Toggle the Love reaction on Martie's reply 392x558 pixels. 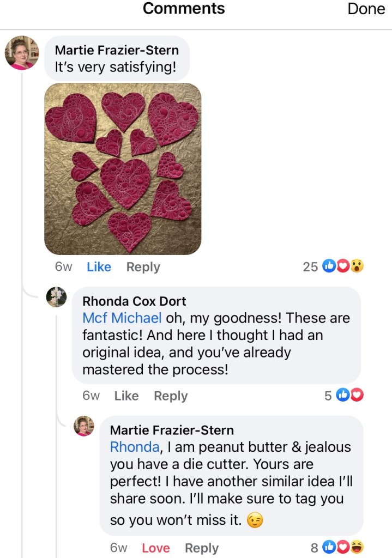point(156,548)
